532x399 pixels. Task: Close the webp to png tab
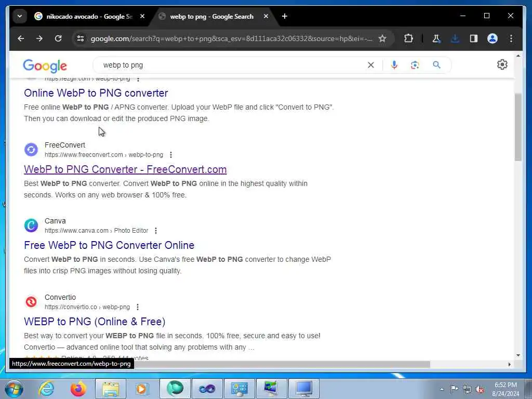(x=266, y=16)
